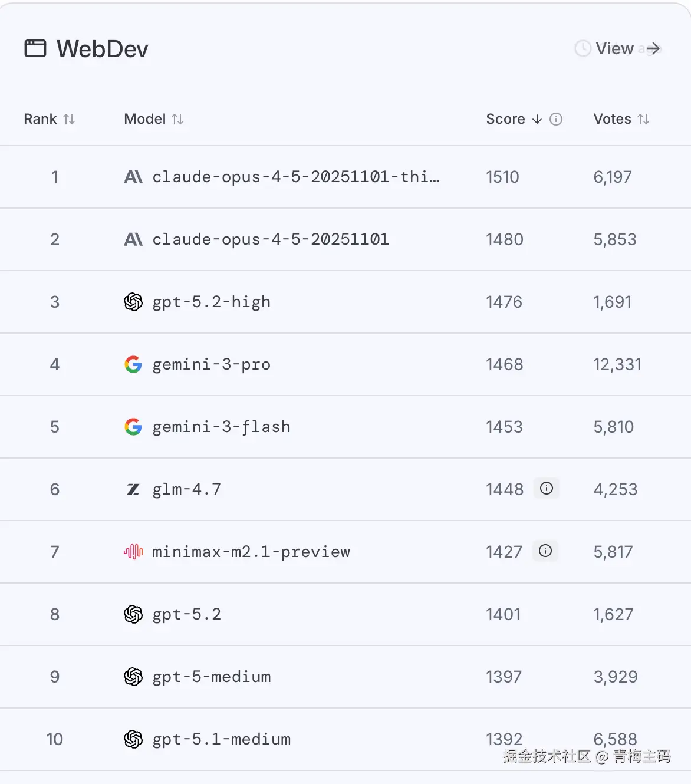The width and height of the screenshot is (691, 784).
Task: Click the claude-opus-4-5-20251101 model name in rank 2
Action: coord(271,239)
